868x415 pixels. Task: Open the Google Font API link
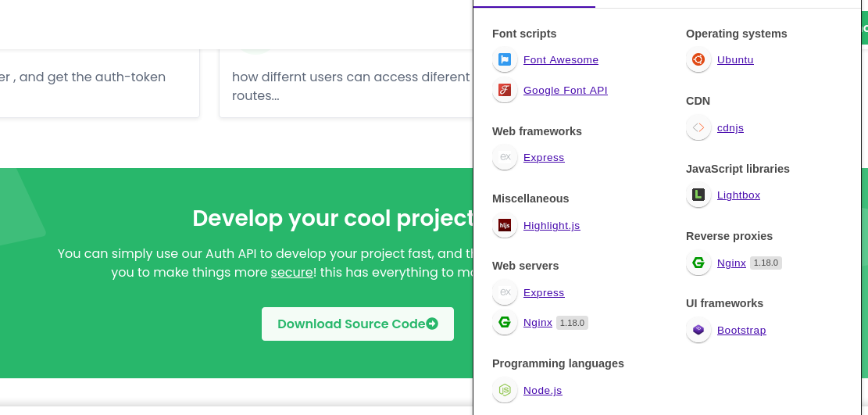[565, 91]
